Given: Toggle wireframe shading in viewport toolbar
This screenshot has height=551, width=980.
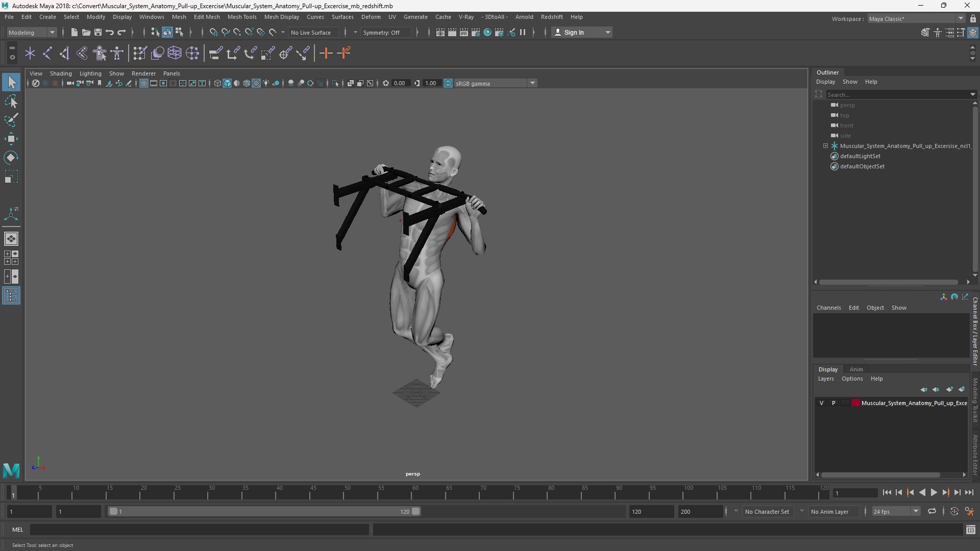Looking at the screenshot, I should (217, 83).
